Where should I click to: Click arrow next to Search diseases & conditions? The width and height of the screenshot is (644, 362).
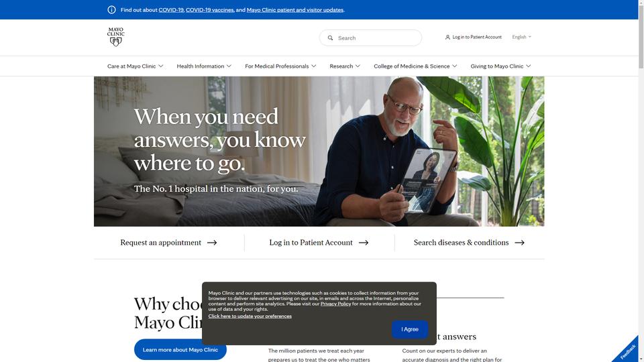pyautogui.click(x=519, y=243)
